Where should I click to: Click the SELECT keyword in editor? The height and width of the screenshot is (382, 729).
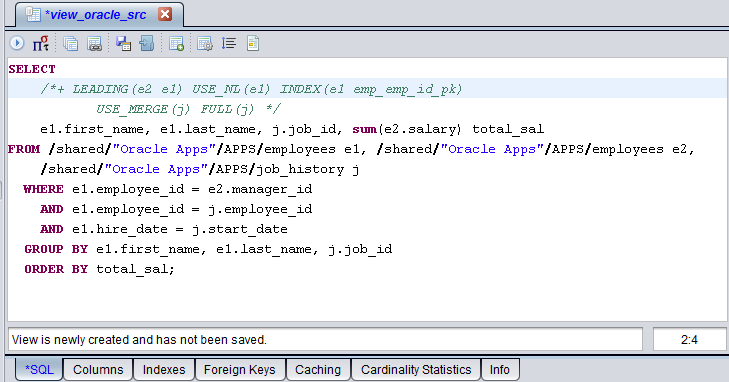click(32, 69)
